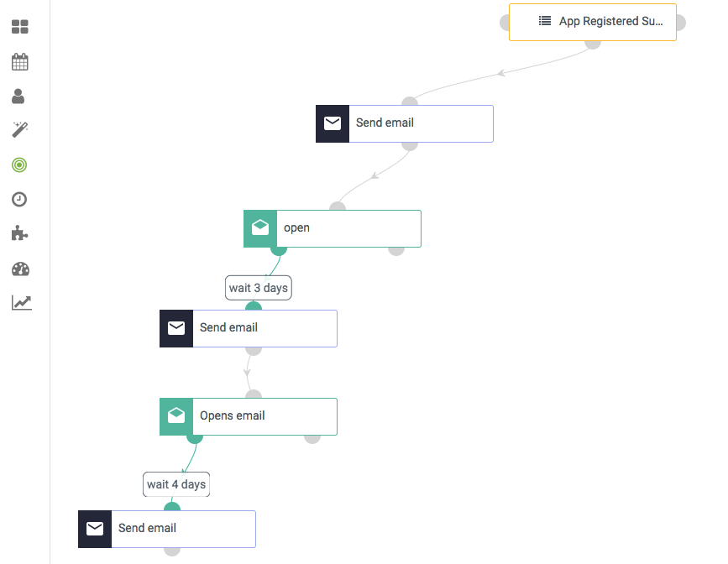The image size is (728, 564).
Task: Select the Send email node below wait 3 days
Action: [x=249, y=328]
